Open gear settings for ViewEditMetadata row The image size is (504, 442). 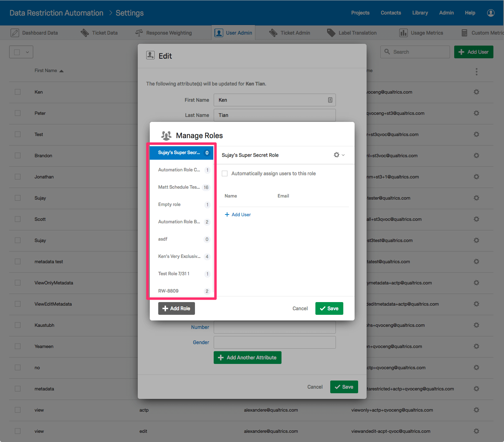476,304
